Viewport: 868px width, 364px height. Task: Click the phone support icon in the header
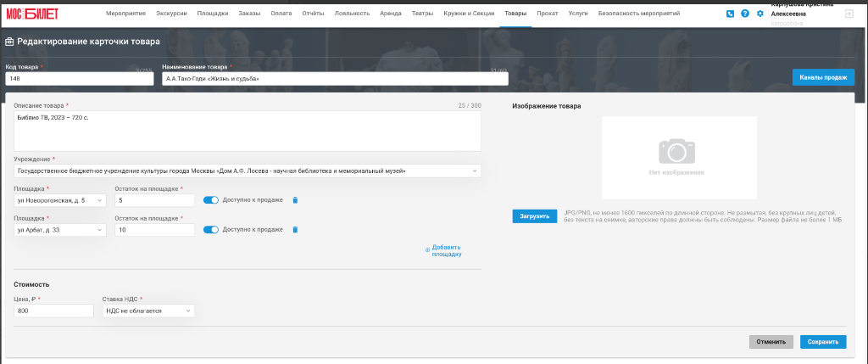coord(730,14)
